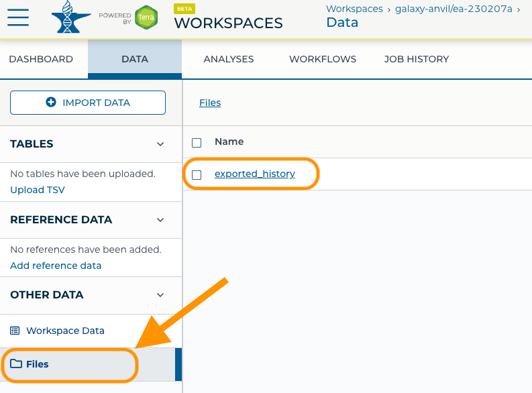This screenshot has width=532, height=393.
Task: Click the AnVIL anvil logo
Action: [x=71, y=17]
